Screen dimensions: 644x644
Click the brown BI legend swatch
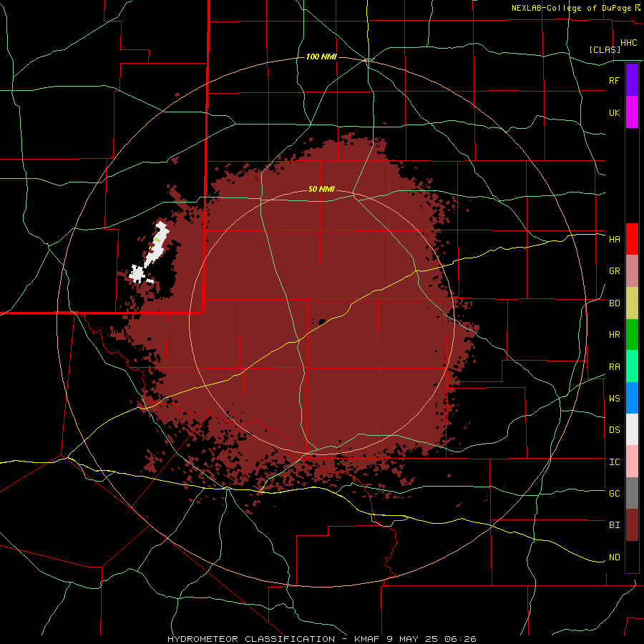[x=632, y=525]
